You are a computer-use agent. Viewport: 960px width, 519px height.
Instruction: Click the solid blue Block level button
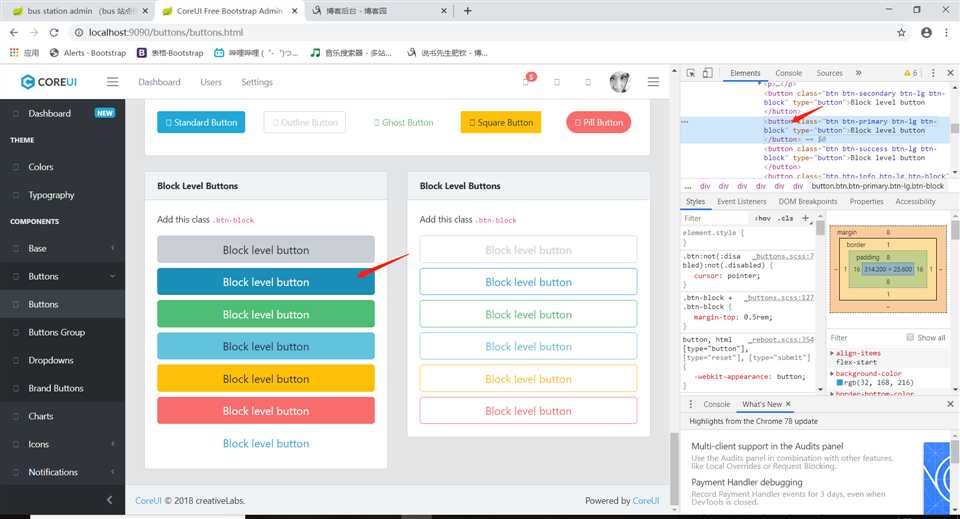click(x=266, y=282)
